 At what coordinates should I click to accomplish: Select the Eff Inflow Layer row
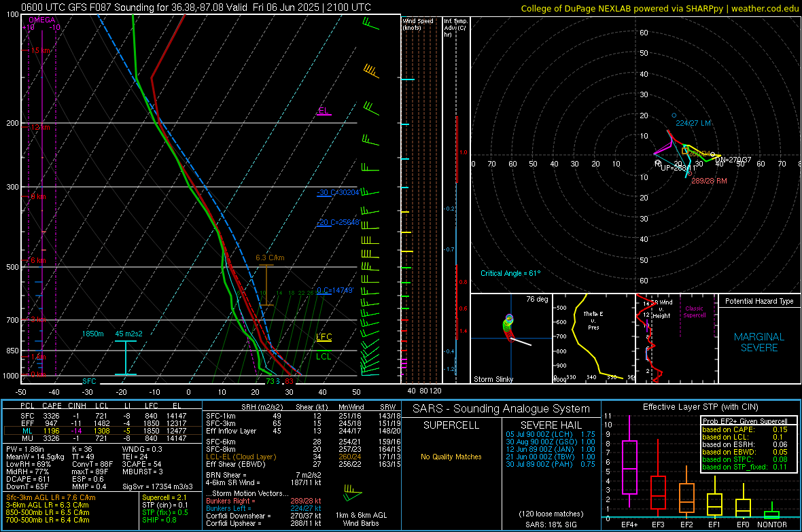(x=303, y=431)
